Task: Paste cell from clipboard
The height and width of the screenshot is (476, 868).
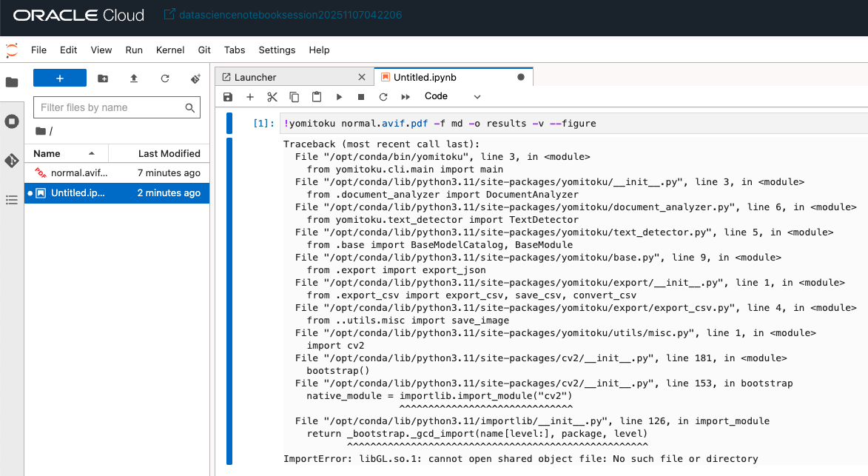Action: tap(317, 97)
